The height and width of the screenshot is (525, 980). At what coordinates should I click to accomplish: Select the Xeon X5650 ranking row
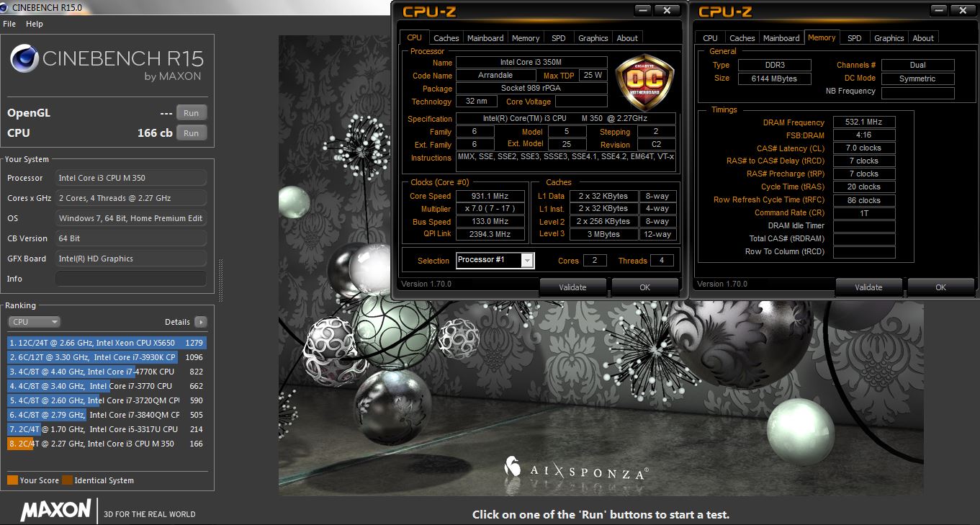click(107, 343)
